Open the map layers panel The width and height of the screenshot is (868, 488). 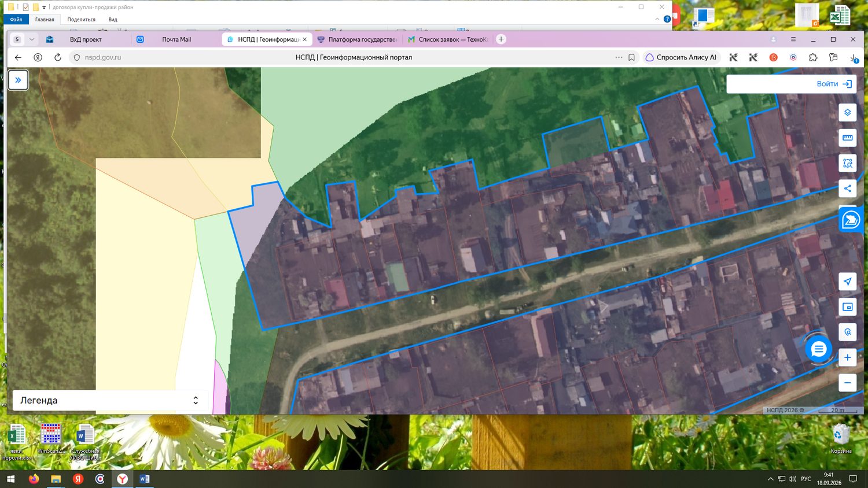pos(847,112)
